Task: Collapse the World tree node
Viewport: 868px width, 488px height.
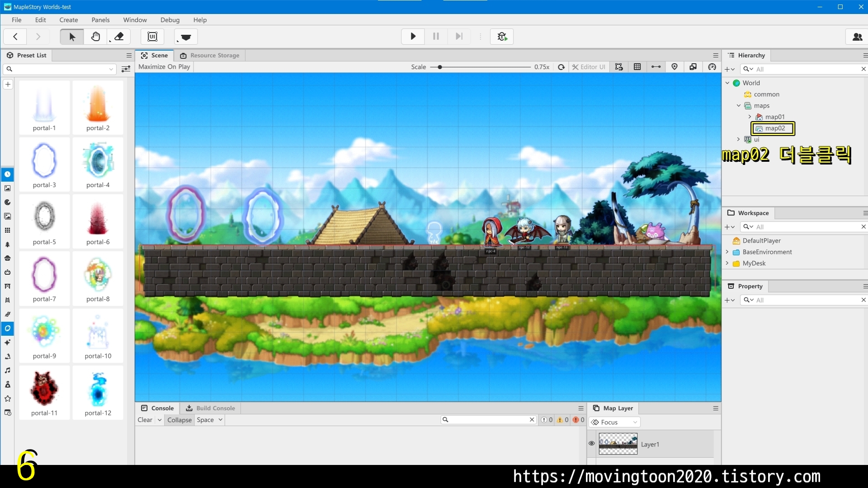Action: click(727, 83)
